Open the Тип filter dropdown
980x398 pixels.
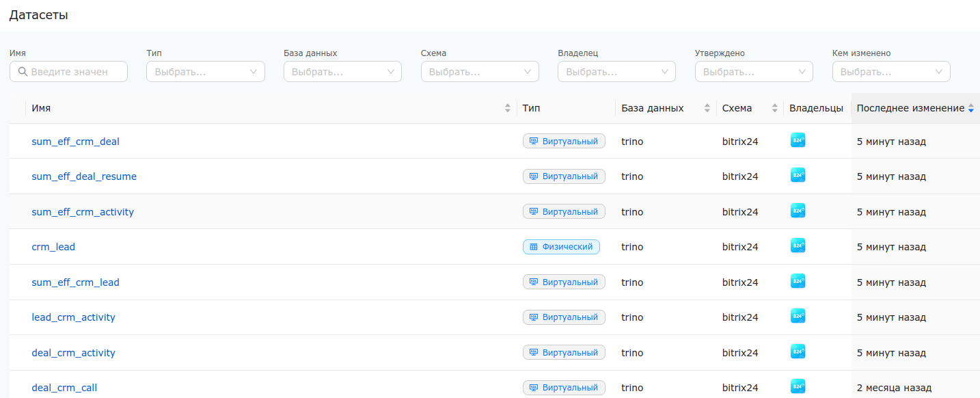[206, 72]
